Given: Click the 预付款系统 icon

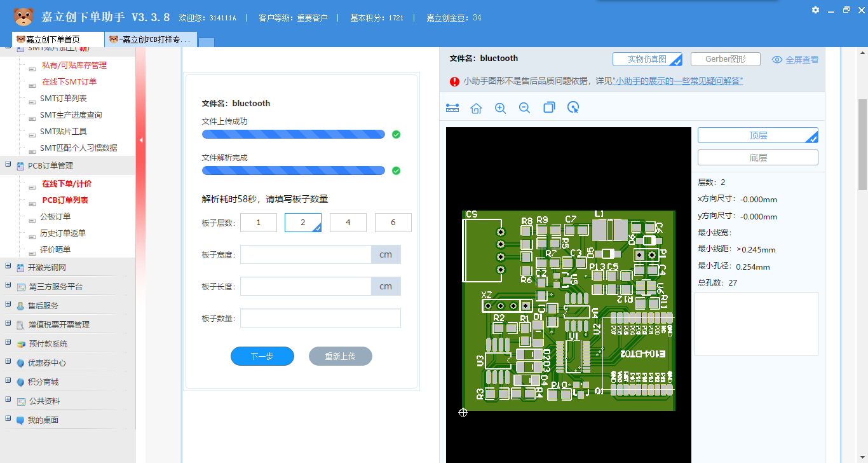Looking at the screenshot, I should [x=21, y=344].
